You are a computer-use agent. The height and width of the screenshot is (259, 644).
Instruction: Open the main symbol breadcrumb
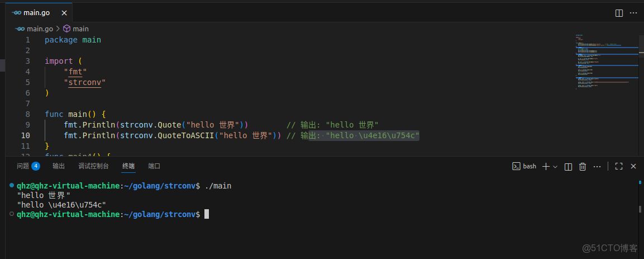click(x=80, y=29)
